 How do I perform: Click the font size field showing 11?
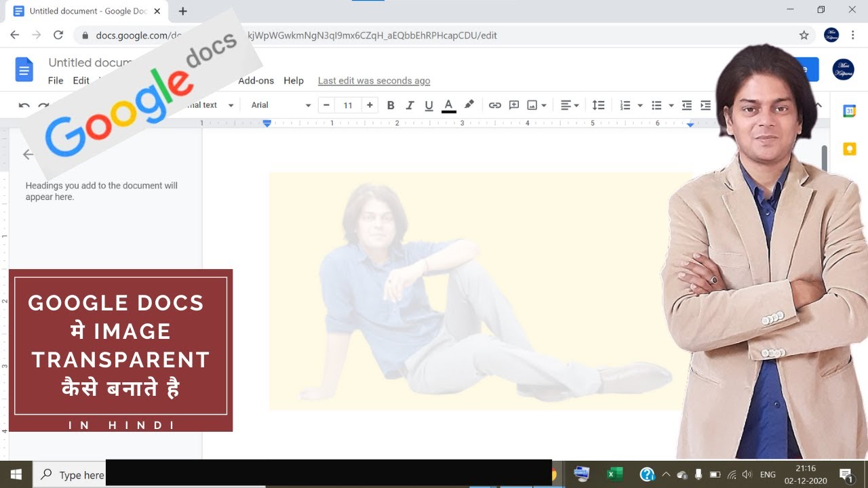pos(348,105)
